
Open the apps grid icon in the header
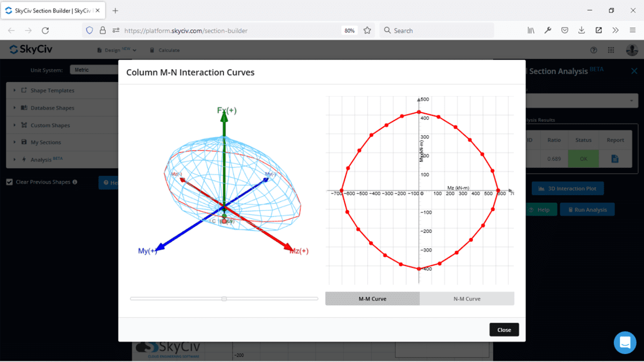[x=611, y=50]
